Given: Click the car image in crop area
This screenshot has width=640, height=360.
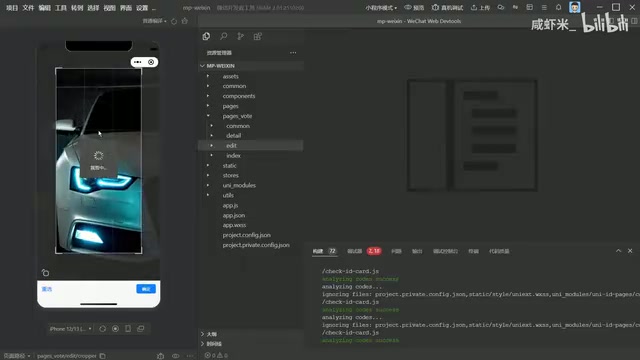Looking at the screenshot, I should click(99, 161).
